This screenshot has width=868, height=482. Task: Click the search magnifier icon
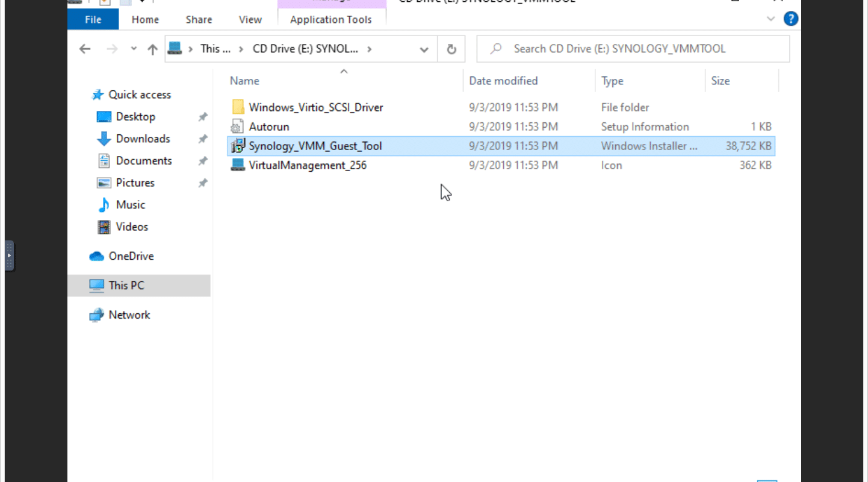point(496,49)
